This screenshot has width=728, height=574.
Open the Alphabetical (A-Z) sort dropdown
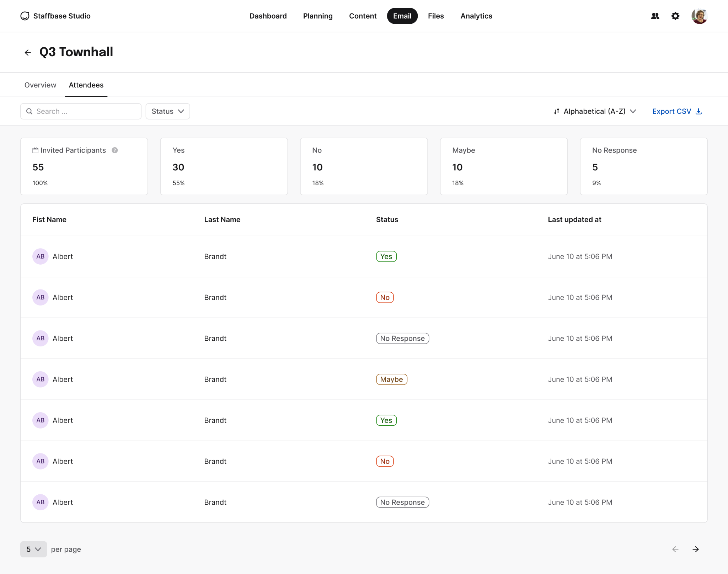click(595, 111)
